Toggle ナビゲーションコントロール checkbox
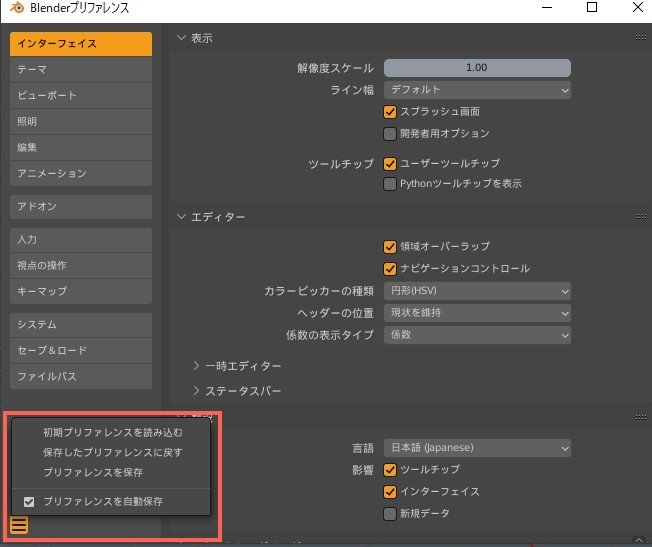Image resolution: width=652 pixels, height=547 pixels. (x=390, y=269)
